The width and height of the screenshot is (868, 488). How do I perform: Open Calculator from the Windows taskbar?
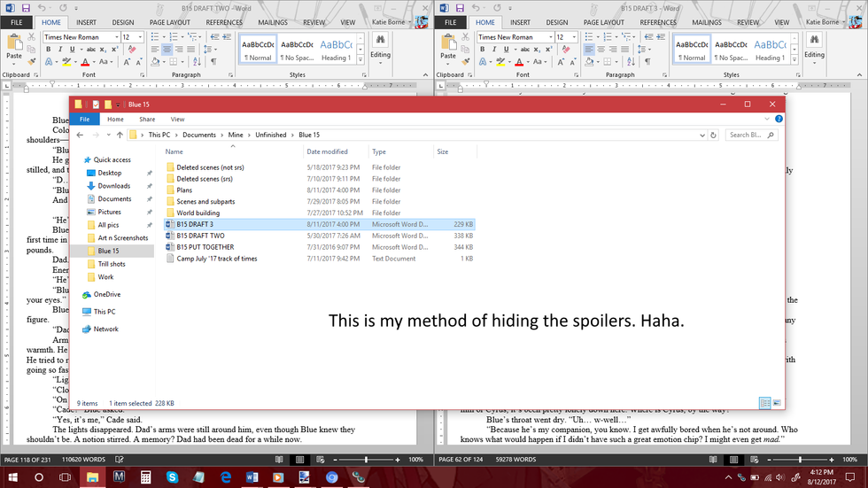click(x=145, y=477)
